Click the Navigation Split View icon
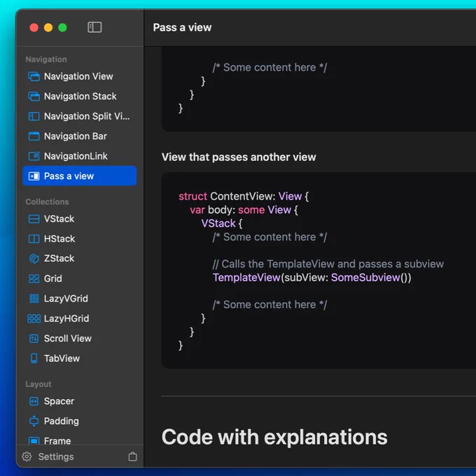This screenshot has width=476, height=476. [x=34, y=116]
